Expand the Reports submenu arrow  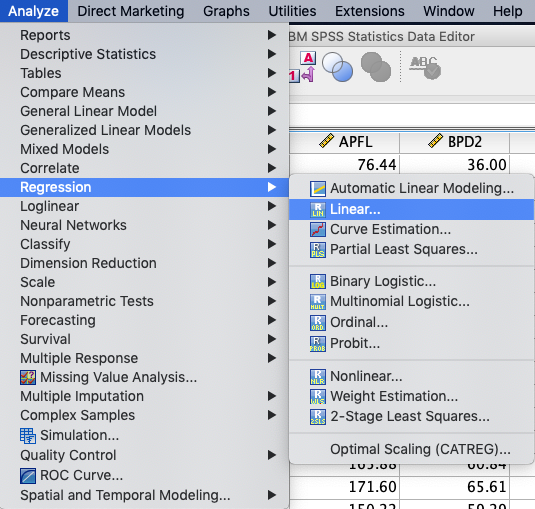[272, 35]
